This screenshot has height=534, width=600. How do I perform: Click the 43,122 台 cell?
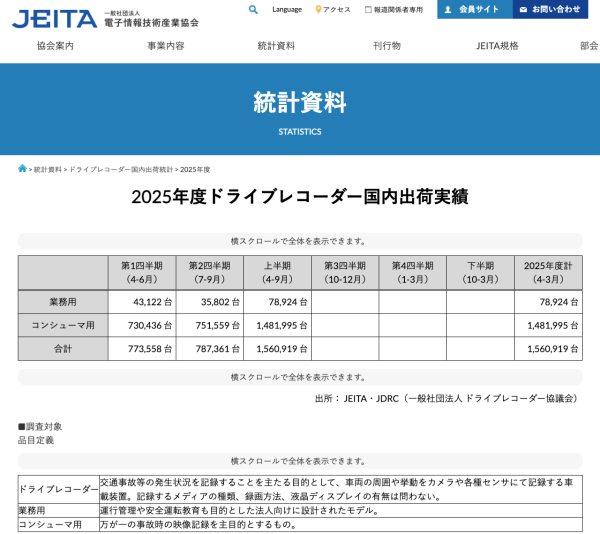click(x=142, y=302)
